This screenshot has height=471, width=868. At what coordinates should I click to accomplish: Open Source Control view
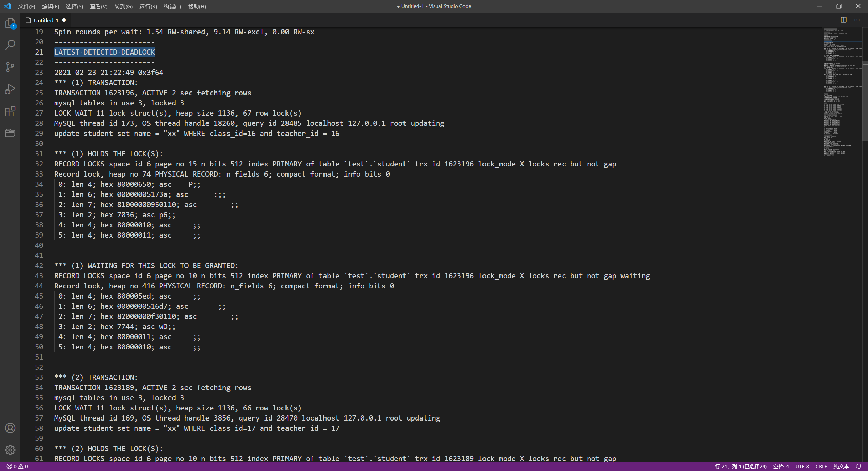pos(10,67)
